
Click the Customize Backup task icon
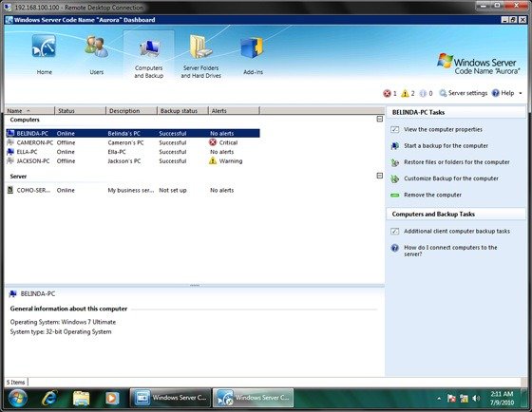(395, 178)
